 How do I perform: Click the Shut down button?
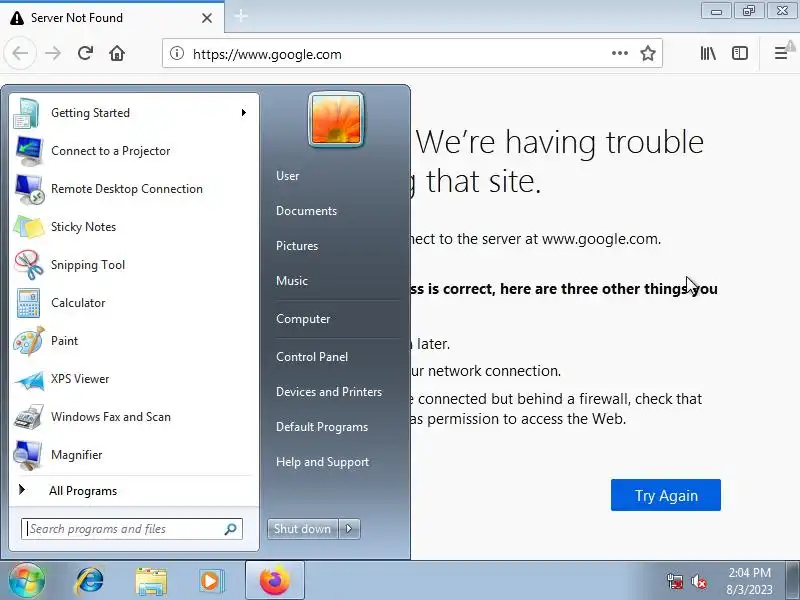coord(303,529)
